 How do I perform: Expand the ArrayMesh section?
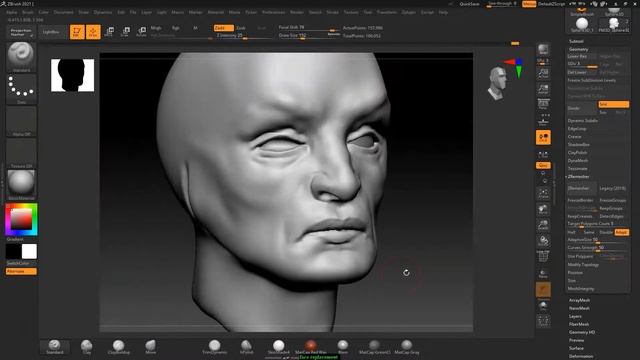coord(579,300)
